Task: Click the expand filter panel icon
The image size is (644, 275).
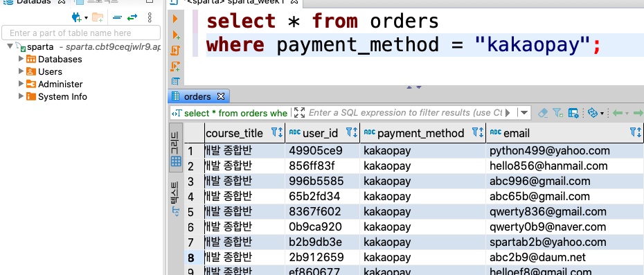Action: tap(299, 113)
